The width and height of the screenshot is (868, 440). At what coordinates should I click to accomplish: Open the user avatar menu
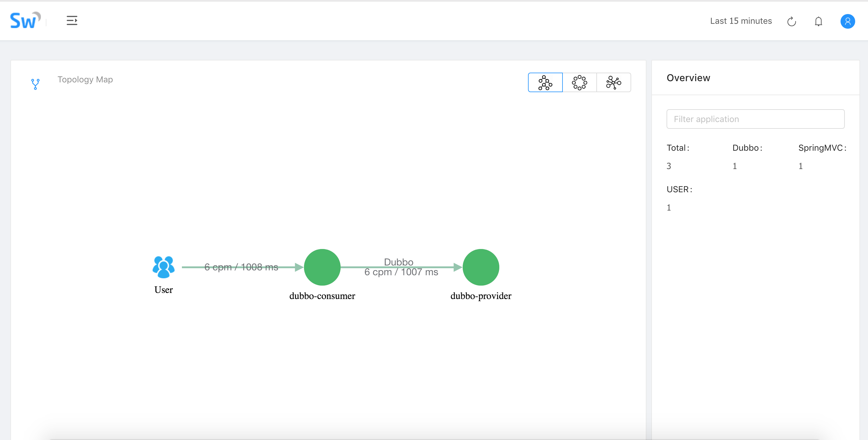click(x=847, y=22)
